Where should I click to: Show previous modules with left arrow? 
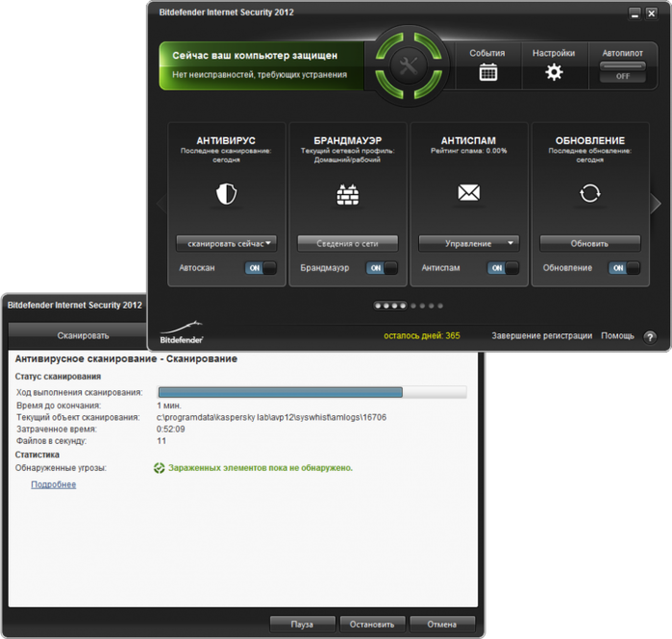162,204
